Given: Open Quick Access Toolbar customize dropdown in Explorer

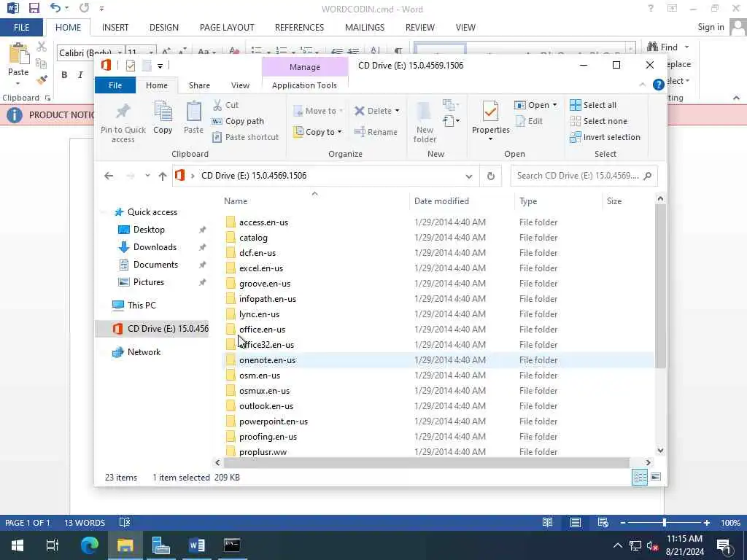Looking at the screenshot, I should [x=160, y=66].
